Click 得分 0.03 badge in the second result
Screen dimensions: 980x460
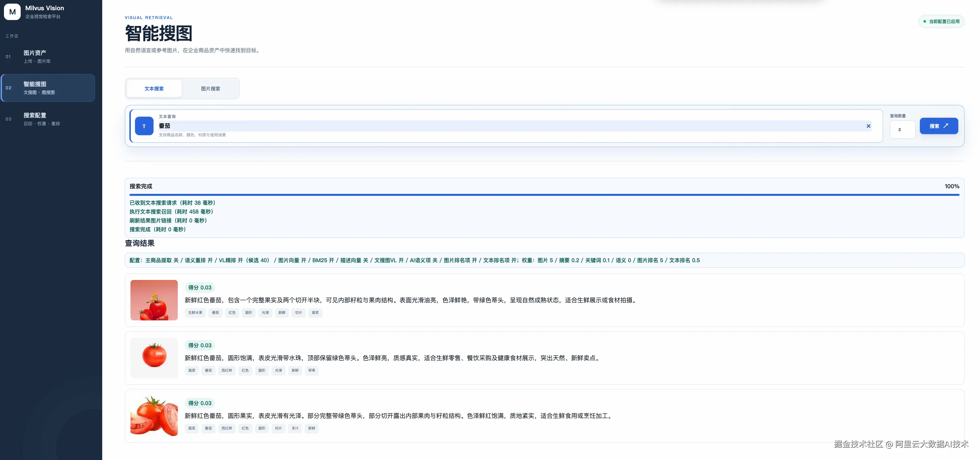click(x=200, y=345)
